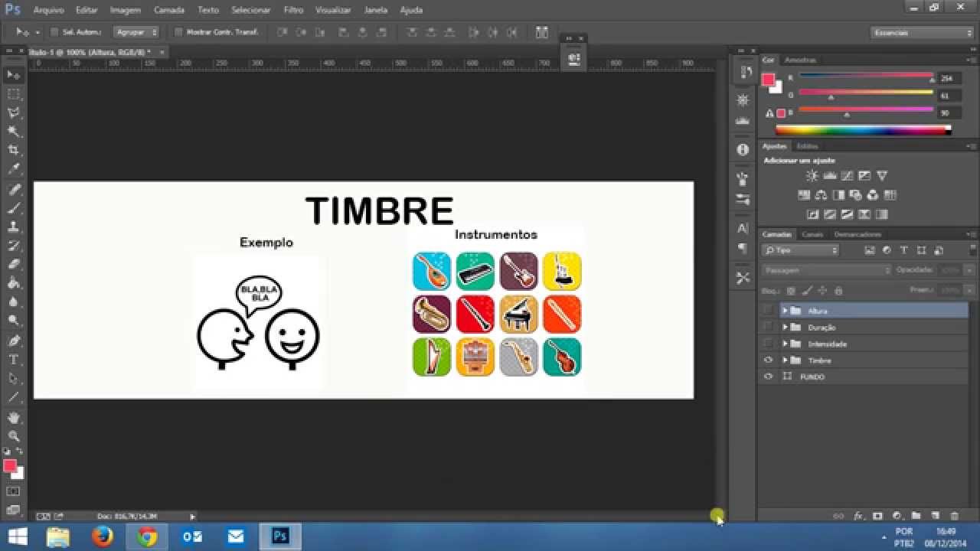Image resolution: width=980 pixels, height=551 pixels.
Task: Select the Move tool in the toolbar
Action: (14, 75)
